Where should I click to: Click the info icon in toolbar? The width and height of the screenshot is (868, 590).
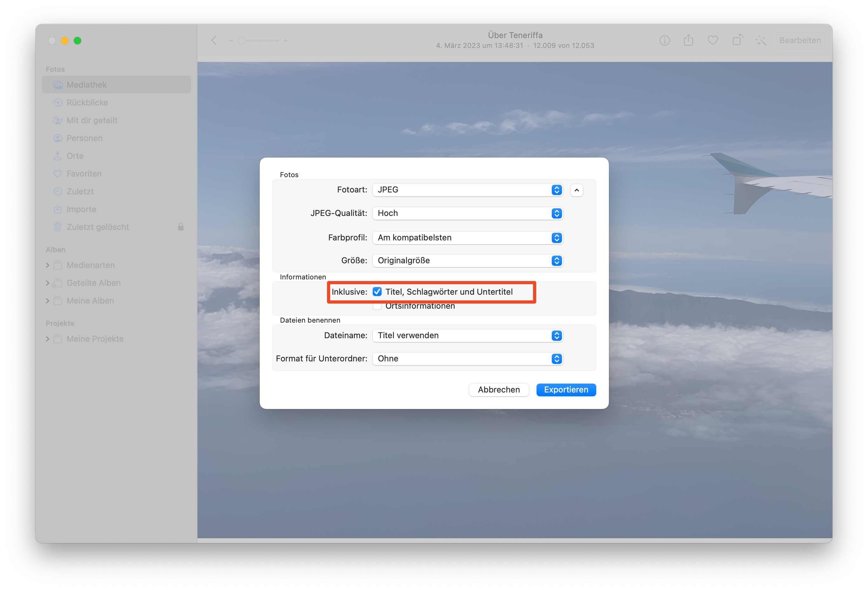tap(664, 40)
